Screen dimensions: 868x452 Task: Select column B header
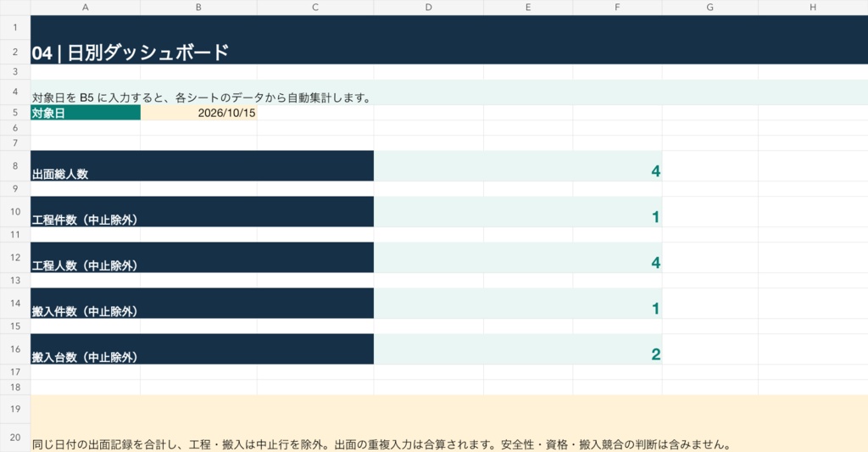pos(198,7)
